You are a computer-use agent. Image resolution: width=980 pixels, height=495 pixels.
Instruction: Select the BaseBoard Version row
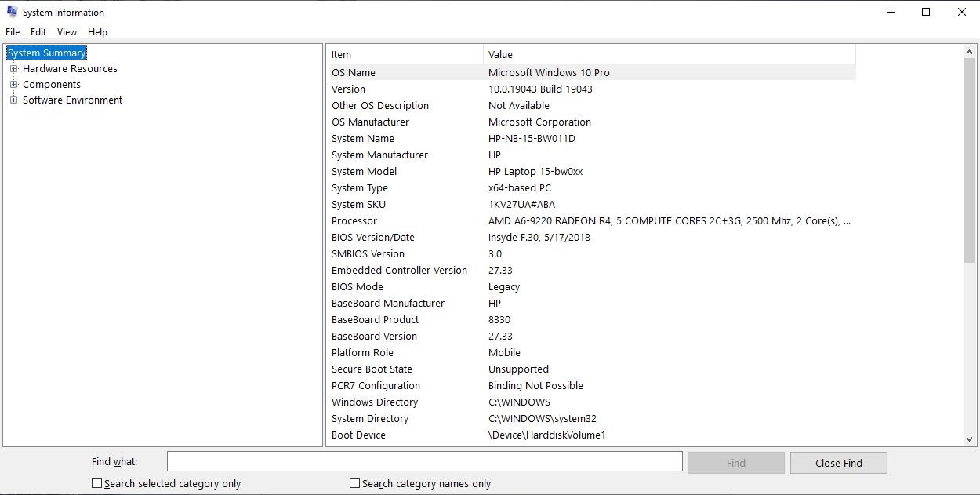(591, 336)
